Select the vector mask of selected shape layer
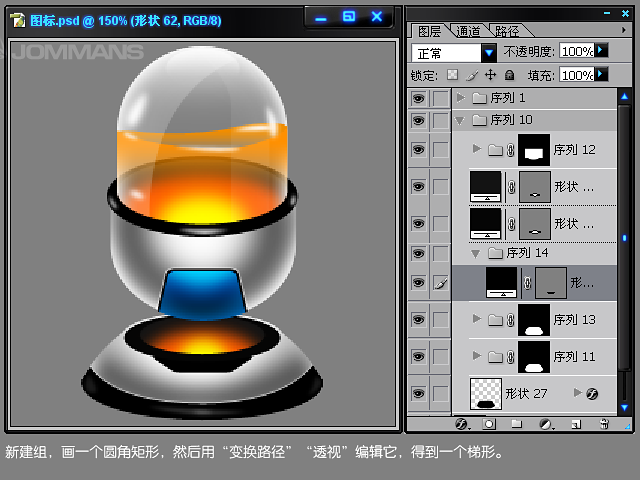 [551, 283]
